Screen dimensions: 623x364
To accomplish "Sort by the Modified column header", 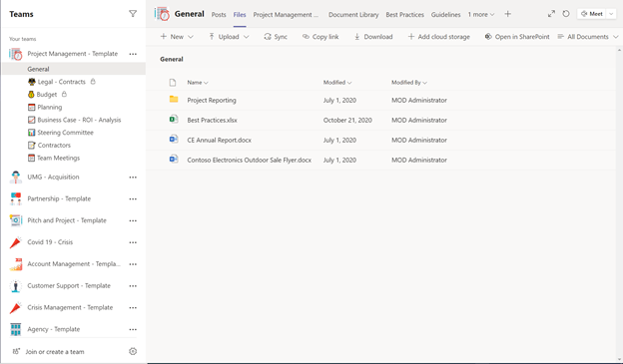I will 337,83.
